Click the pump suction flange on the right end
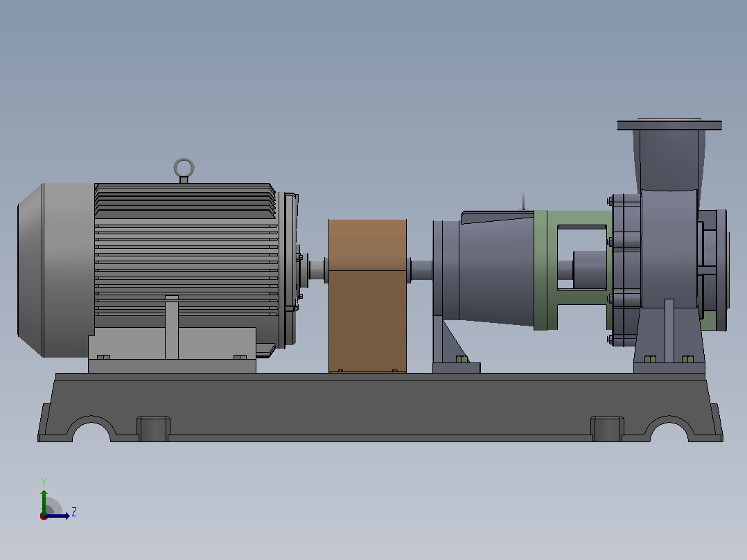This screenshot has width=747, height=560. click(722, 270)
